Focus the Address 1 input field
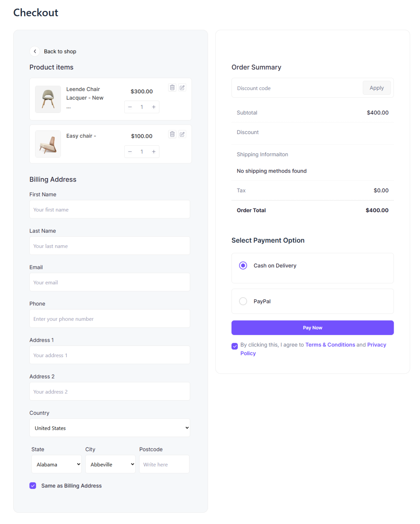420x524 pixels. [110, 355]
